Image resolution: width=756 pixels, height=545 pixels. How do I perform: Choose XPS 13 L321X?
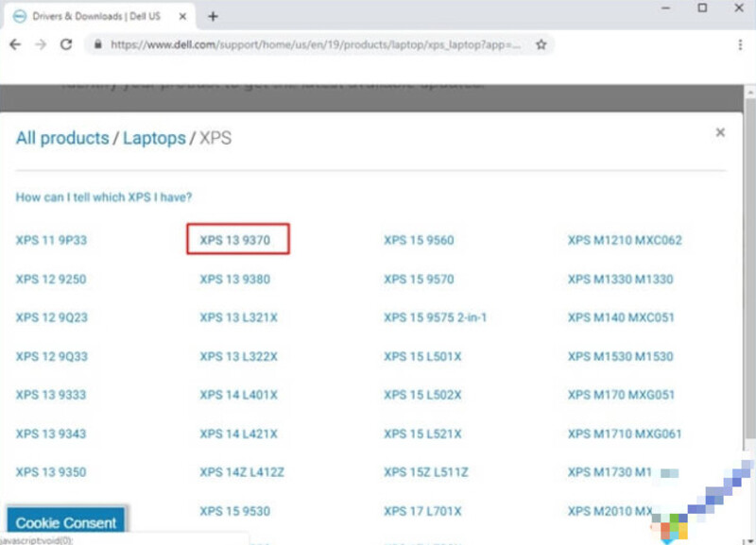(x=239, y=317)
